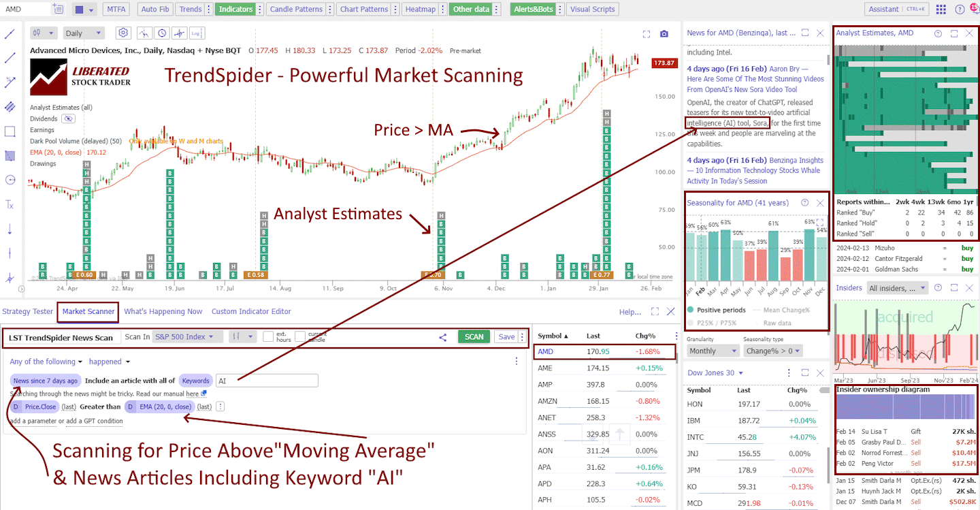Toggle the MTFA button
Image resolution: width=980 pixels, height=510 pixels.
click(x=118, y=10)
